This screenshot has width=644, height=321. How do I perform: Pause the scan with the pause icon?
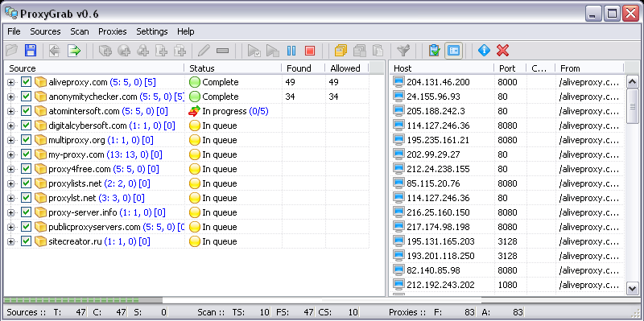tap(291, 51)
